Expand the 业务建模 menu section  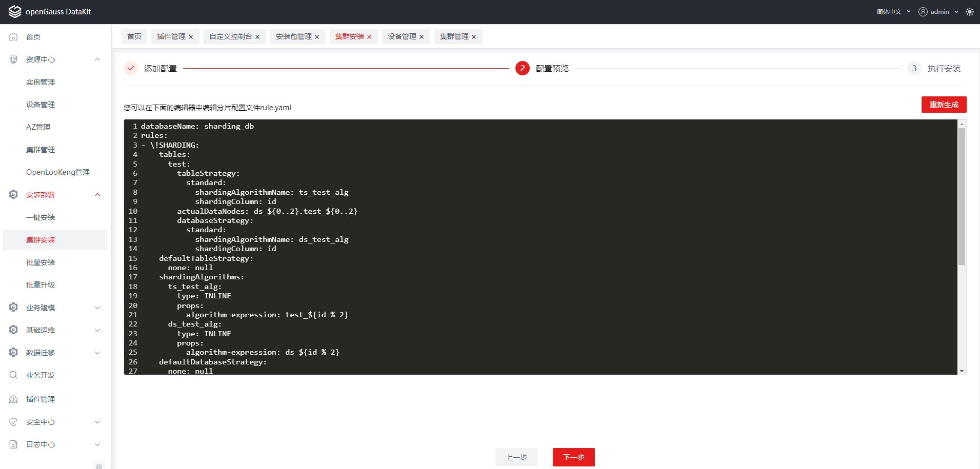click(97, 308)
